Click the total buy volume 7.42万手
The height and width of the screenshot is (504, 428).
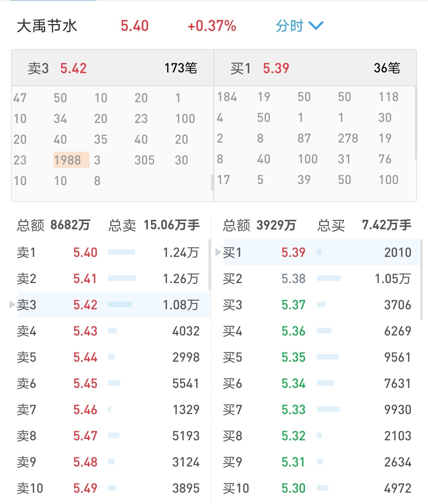pos(387,225)
